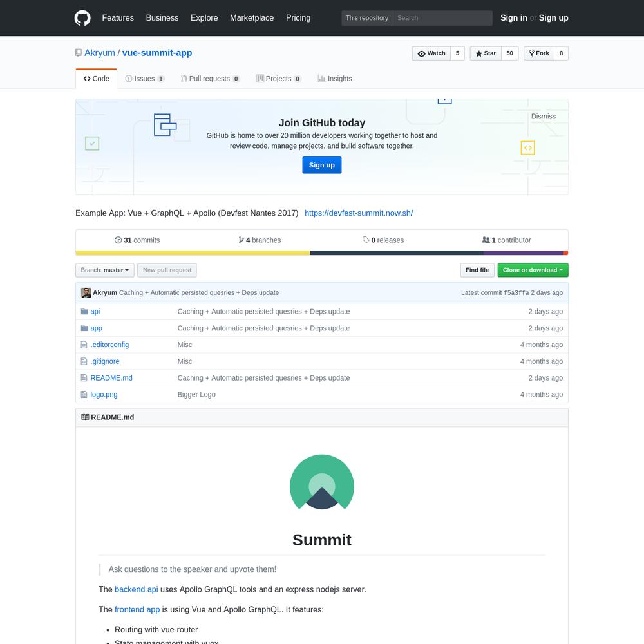The image size is (644, 644).
Task: Open the Akryum owner link
Action: (x=100, y=53)
